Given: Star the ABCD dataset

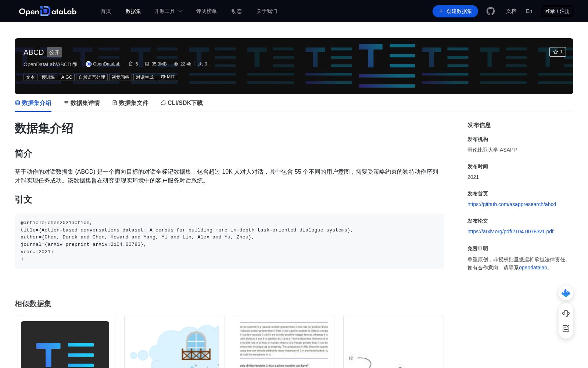Looking at the screenshot, I should [557, 52].
